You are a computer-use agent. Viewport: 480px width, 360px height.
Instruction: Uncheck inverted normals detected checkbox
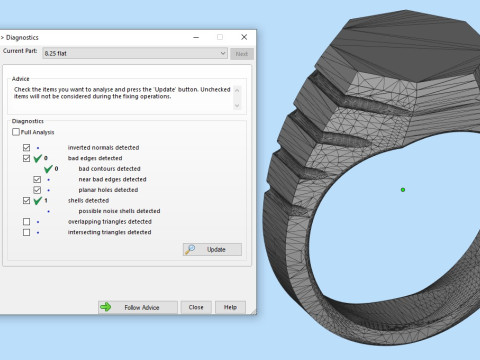point(26,147)
